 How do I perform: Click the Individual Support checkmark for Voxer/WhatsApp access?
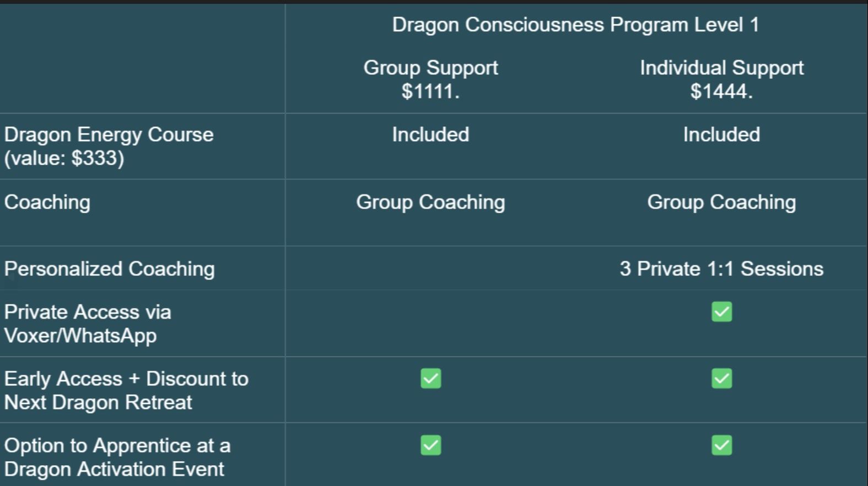coord(721,312)
